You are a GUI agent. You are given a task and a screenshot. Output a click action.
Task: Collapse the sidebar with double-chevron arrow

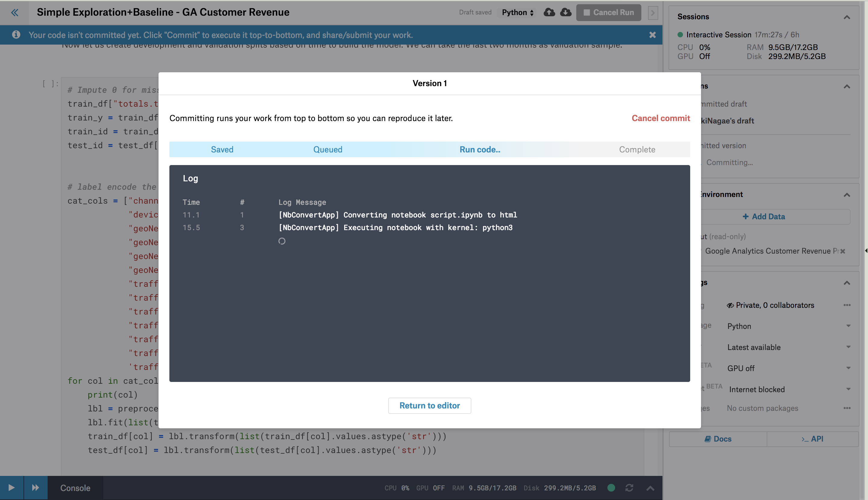(14, 12)
